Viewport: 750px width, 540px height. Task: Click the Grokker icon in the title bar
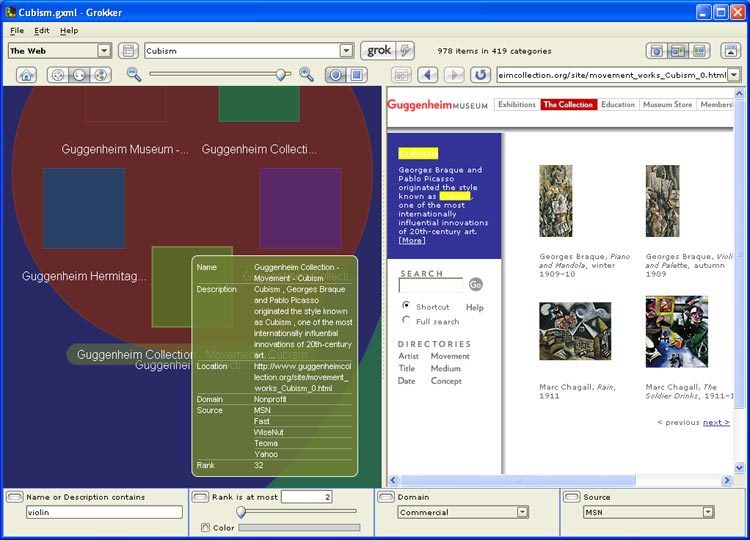click(x=10, y=11)
